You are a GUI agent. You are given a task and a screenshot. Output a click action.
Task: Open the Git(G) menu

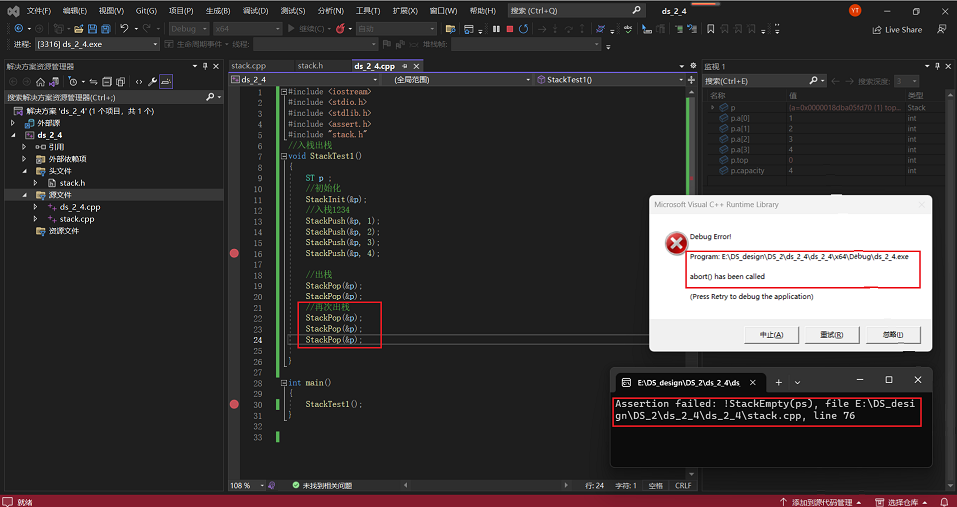(x=146, y=11)
